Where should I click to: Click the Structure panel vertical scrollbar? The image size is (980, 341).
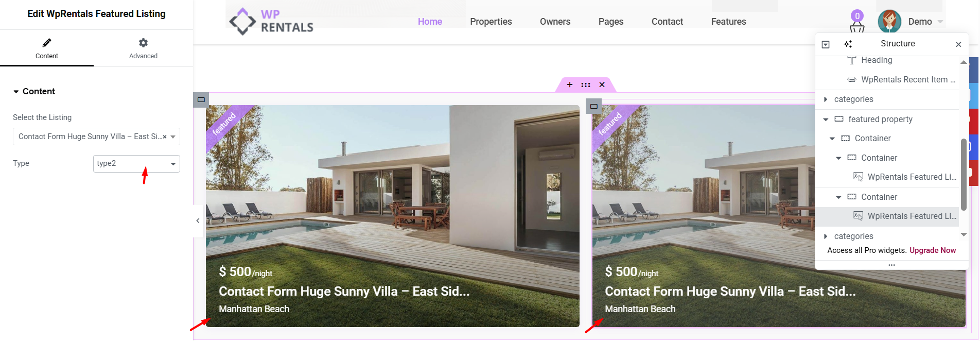click(x=964, y=175)
